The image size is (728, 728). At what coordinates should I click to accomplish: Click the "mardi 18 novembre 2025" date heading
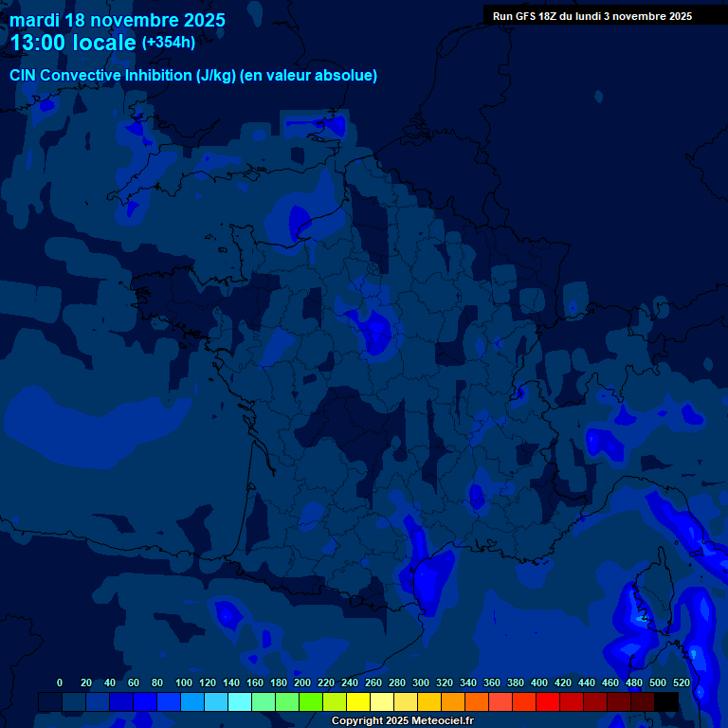118,19
